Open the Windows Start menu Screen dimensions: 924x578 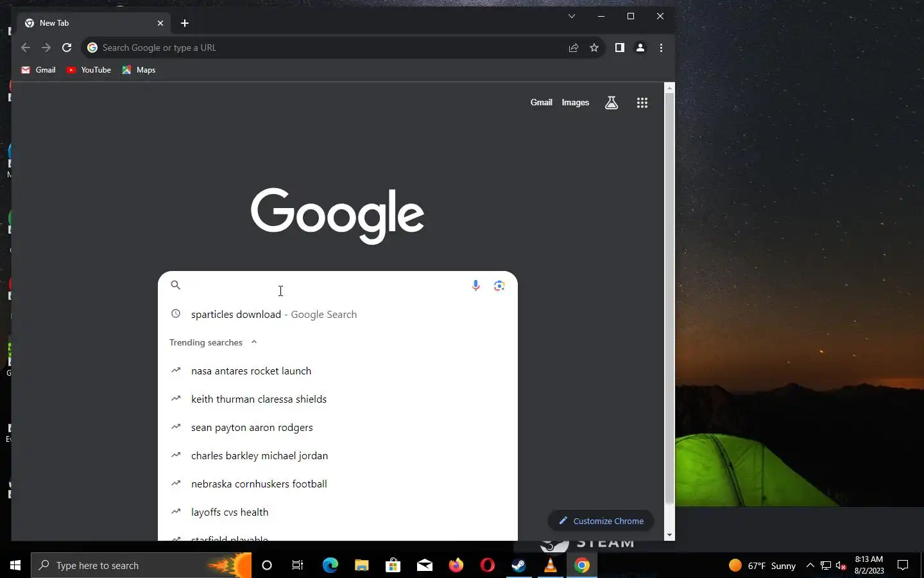(x=15, y=565)
